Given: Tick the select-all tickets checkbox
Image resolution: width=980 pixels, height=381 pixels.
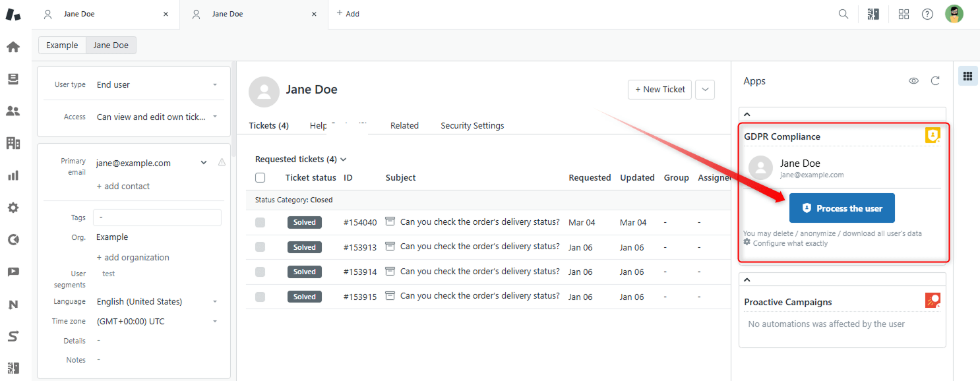Looking at the screenshot, I should tap(260, 177).
